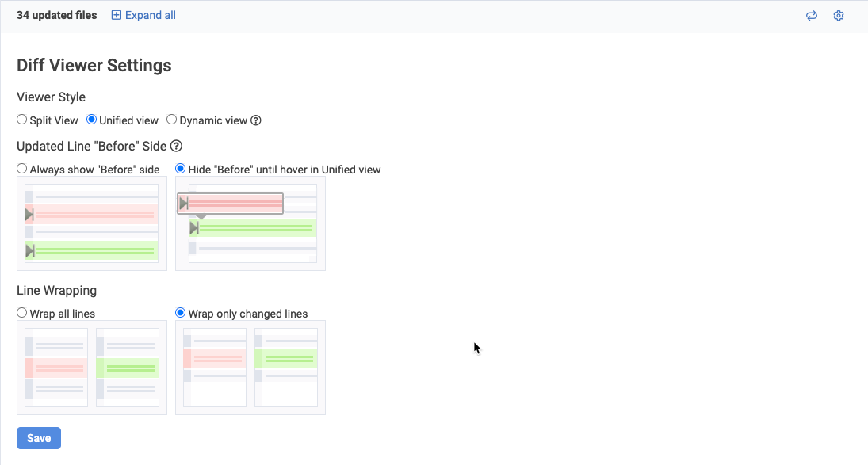Click the 34 updated files label
Screen dimensions: 868x465
[x=57, y=15]
